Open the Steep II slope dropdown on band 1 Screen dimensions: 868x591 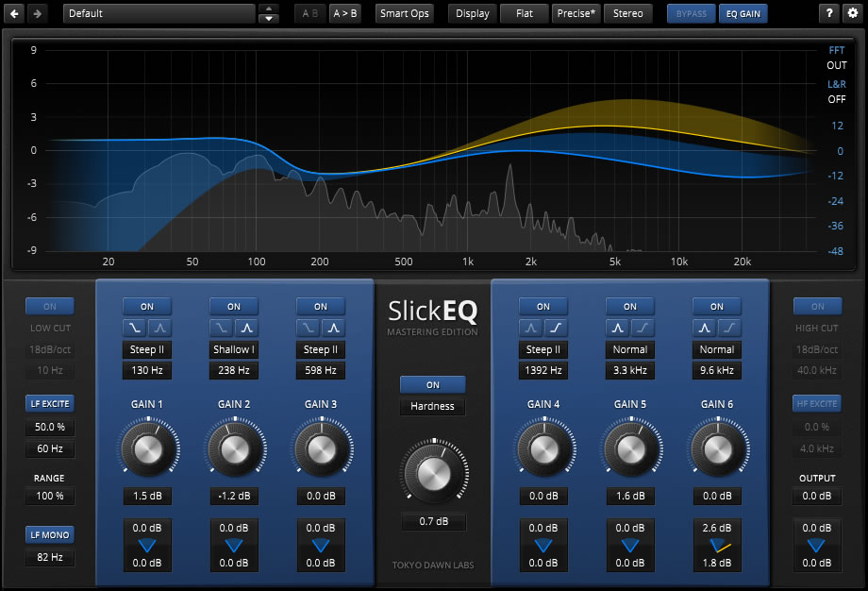pos(146,349)
